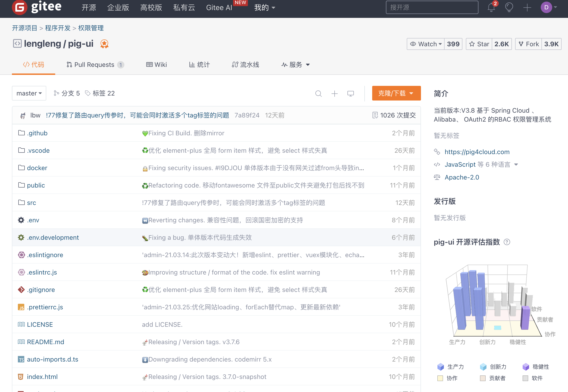Open the 程序开发 breadcrumb link
This screenshot has width=568, height=392.
pos(58,28)
